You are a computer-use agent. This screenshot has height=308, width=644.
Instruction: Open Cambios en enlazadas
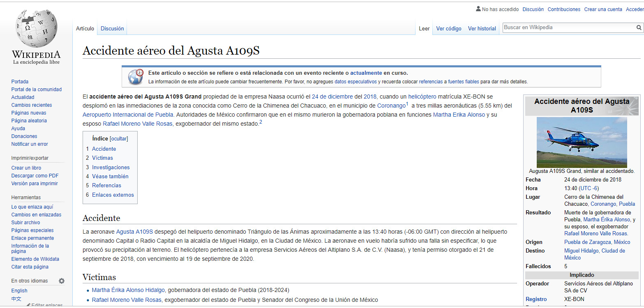point(36,215)
